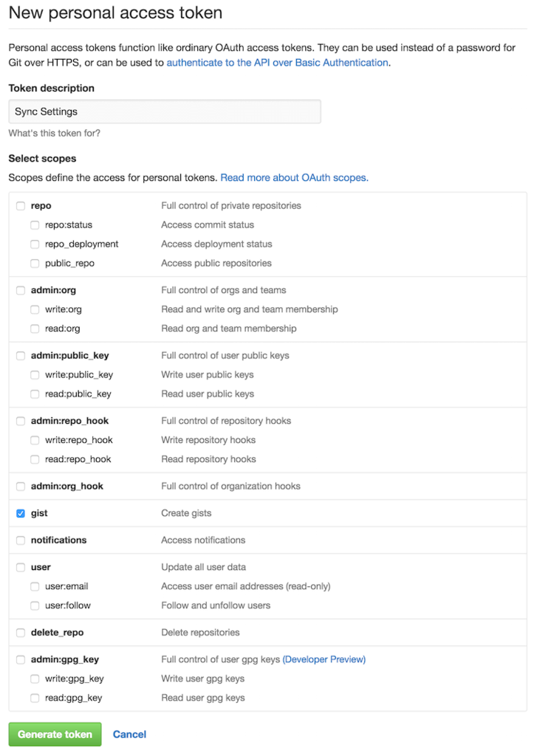The height and width of the screenshot is (756, 534).
Task: Uncheck the gist scope checkbox
Action: (21, 513)
